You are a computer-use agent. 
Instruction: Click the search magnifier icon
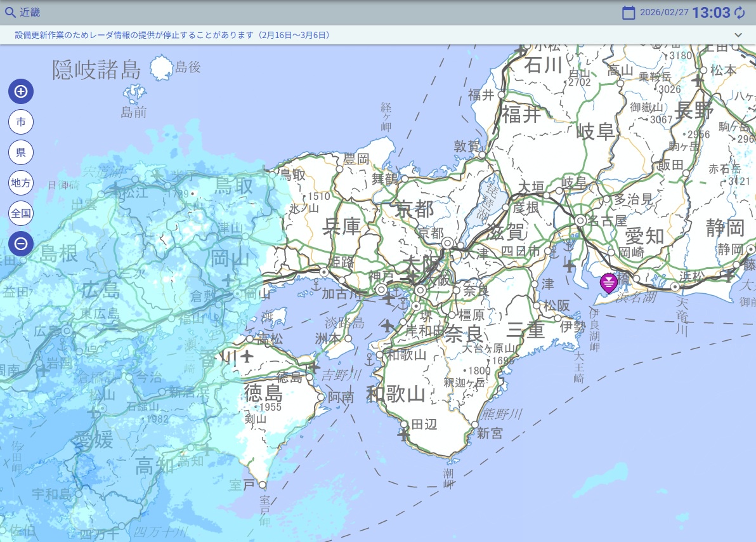pos(10,12)
